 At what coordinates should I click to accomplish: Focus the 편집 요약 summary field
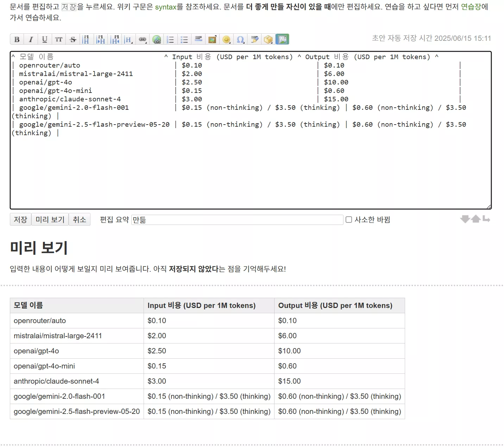[237, 220]
